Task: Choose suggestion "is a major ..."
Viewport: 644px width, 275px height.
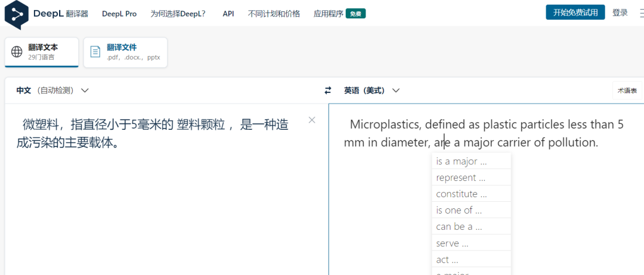Action: click(471, 161)
